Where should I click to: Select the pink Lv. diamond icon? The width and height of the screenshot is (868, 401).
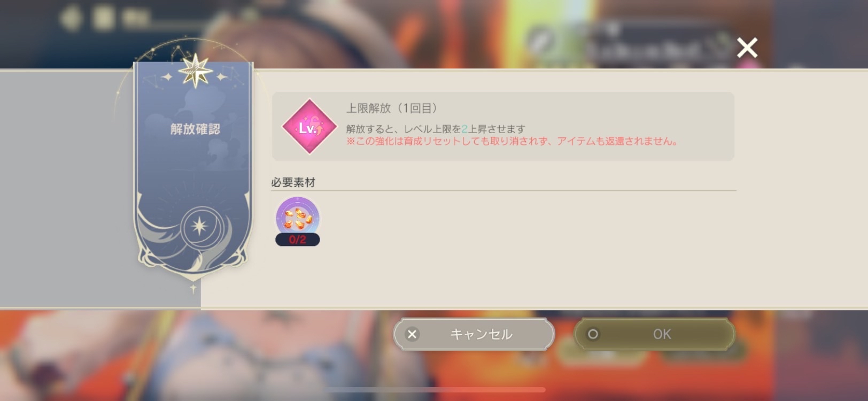(309, 127)
